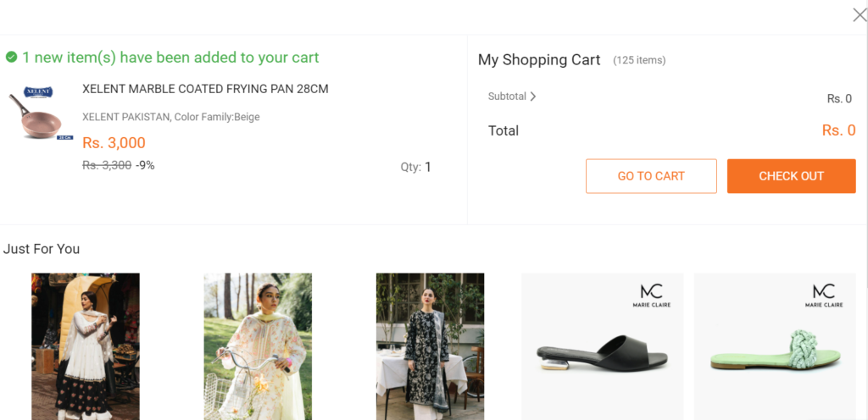
Task: Open the frying pan product thumbnail
Action: tap(41, 113)
